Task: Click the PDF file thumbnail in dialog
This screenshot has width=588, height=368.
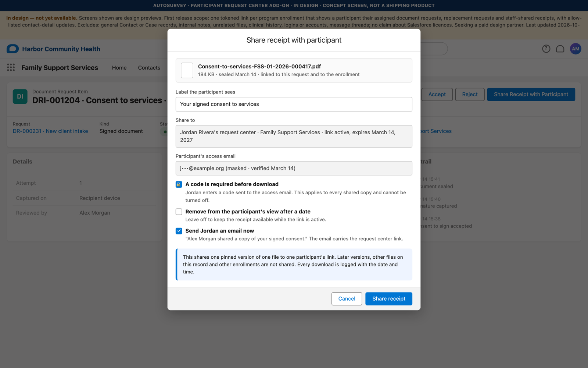Action: (187, 70)
